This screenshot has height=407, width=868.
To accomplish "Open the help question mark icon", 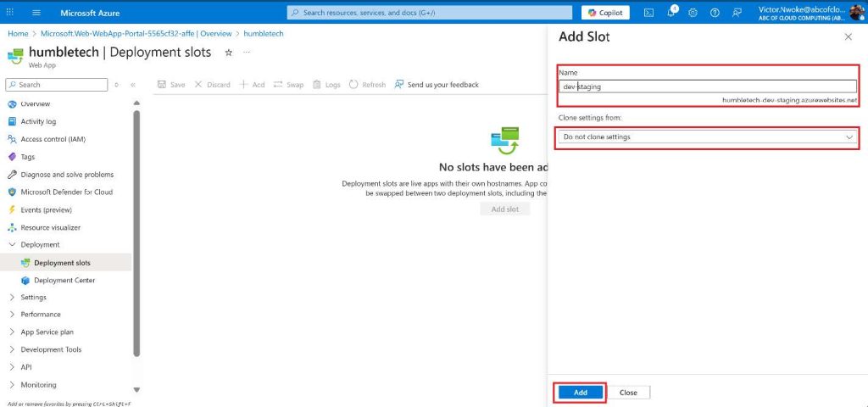I will (715, 13).
